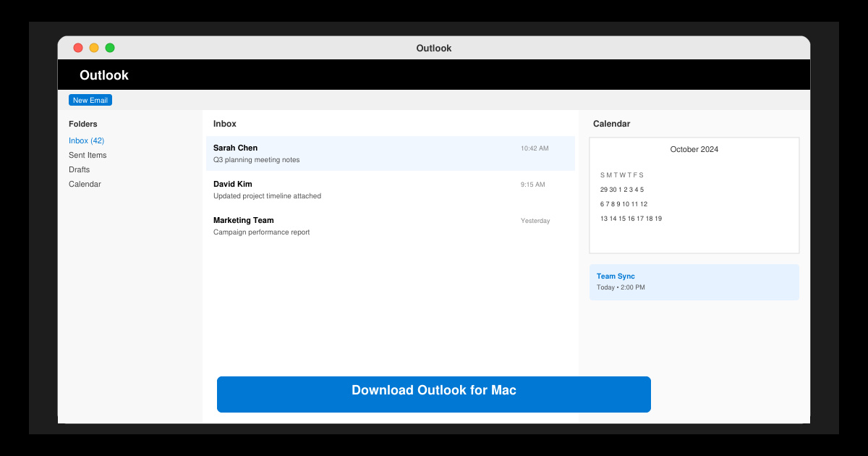This screenshot has height=456, width=868.
Task: Open Marketing Team campaign report email
Action: [391, 226]
